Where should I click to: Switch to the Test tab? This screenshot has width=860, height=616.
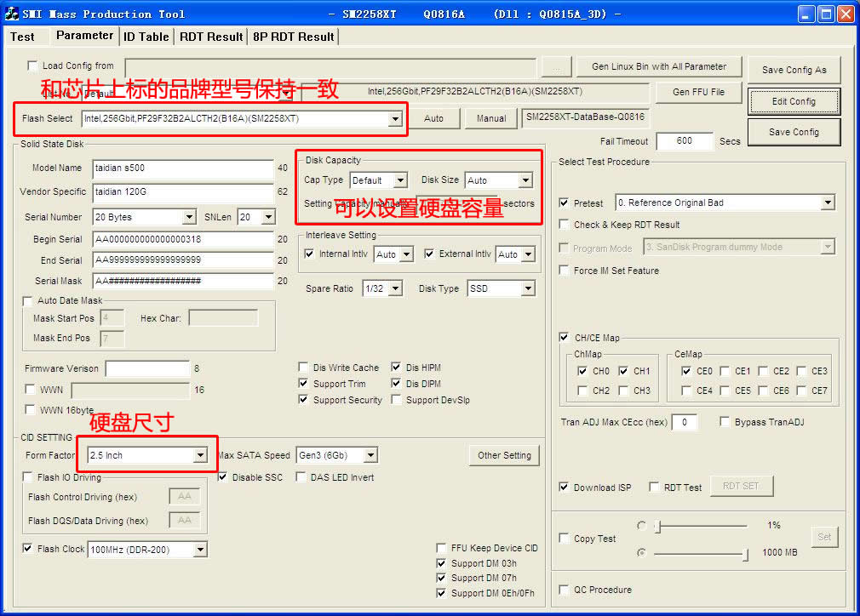pos(22,37)
